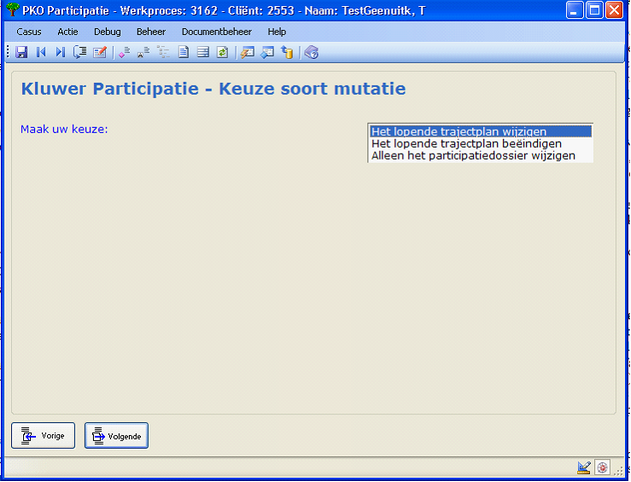
Task: Click the horizontal list lines icon
Action: point(203,52)
